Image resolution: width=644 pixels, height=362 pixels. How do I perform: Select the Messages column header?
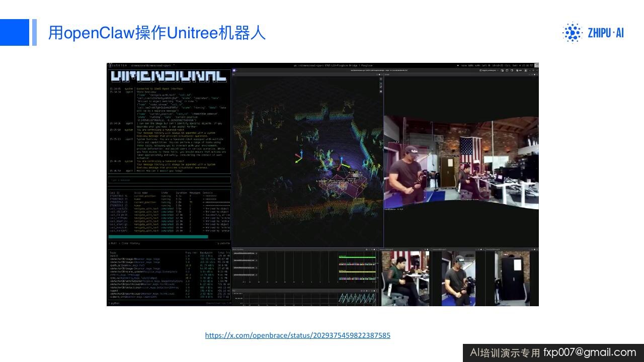194,193
